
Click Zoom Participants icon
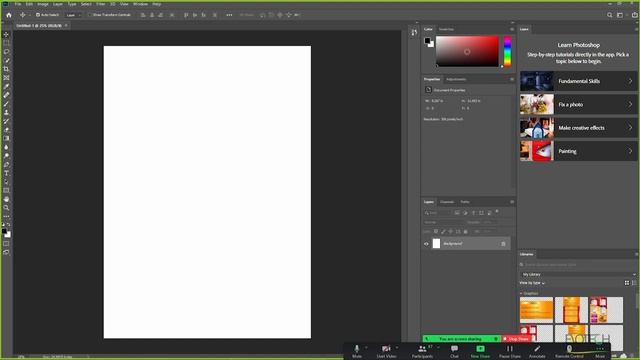tap(422, 349)
